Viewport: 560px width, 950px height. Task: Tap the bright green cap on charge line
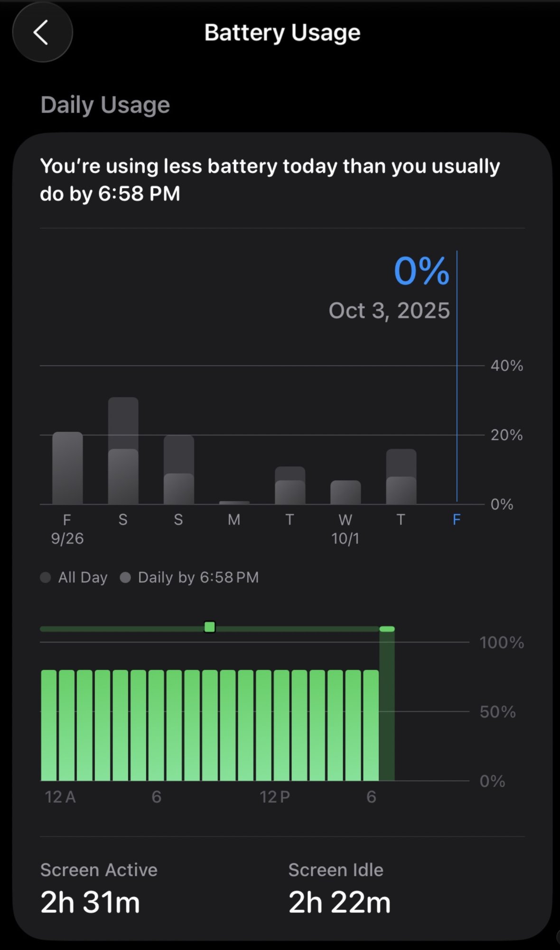tap(387, 629)
